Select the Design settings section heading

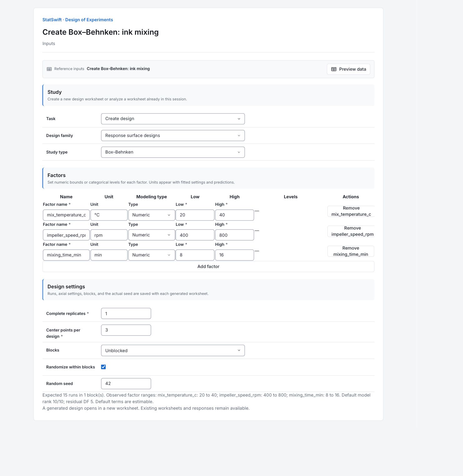click(x=66, y=286)
